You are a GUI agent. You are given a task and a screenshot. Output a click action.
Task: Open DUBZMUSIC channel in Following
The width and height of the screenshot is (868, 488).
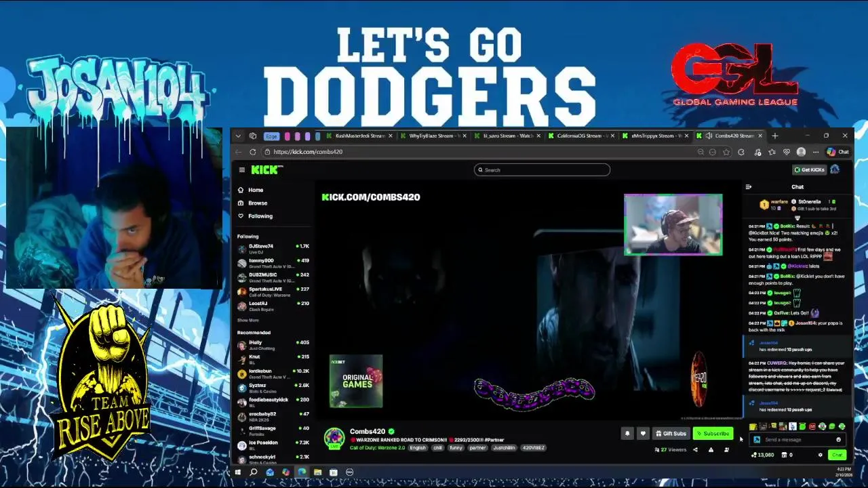pos(273,277)
